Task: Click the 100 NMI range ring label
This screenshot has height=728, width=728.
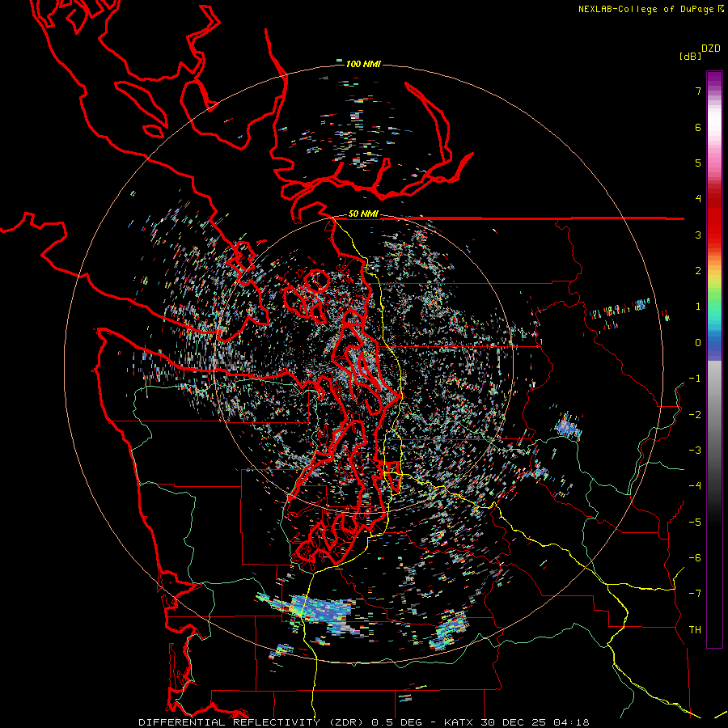Action: tap(363, 64)
